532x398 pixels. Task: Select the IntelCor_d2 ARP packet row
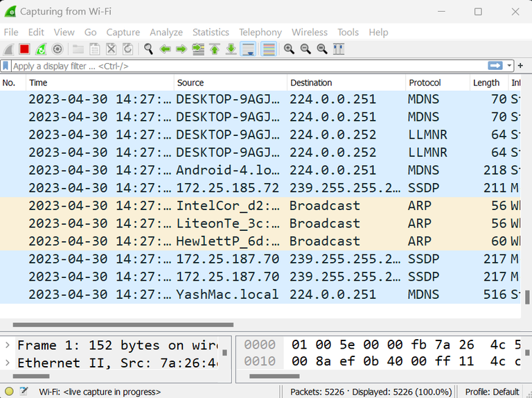tap(260, 206)
